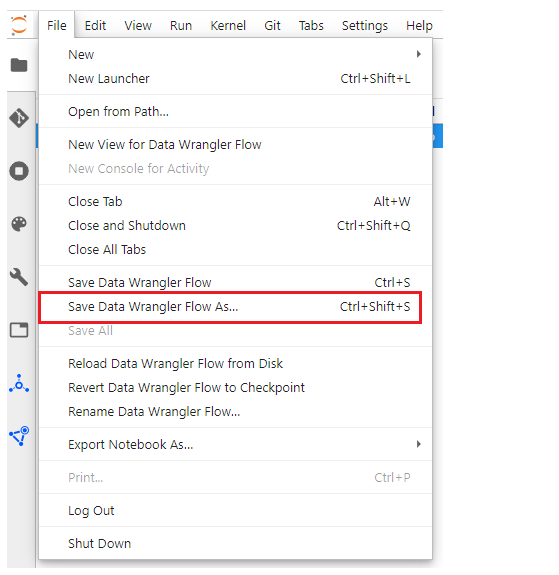Open the Kernel menu
Screen dimensions: 559x575
228,25
